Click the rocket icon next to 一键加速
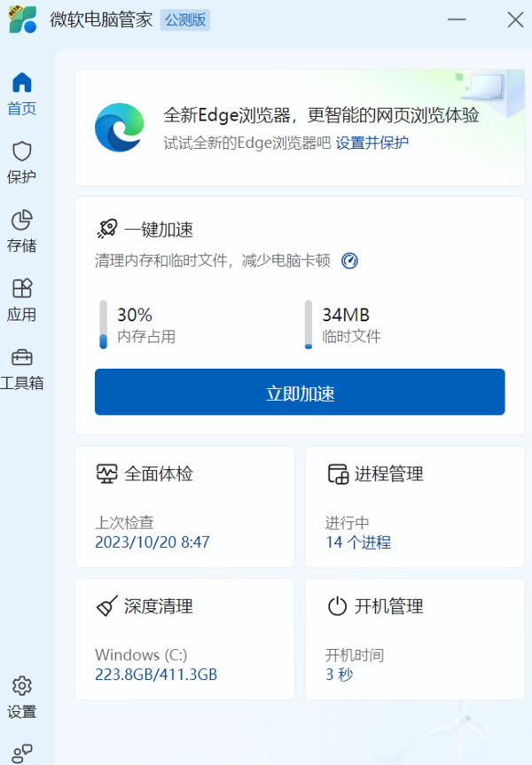This screenshot has width=532, height=765. pyautogui.click(x=106, y=229)
